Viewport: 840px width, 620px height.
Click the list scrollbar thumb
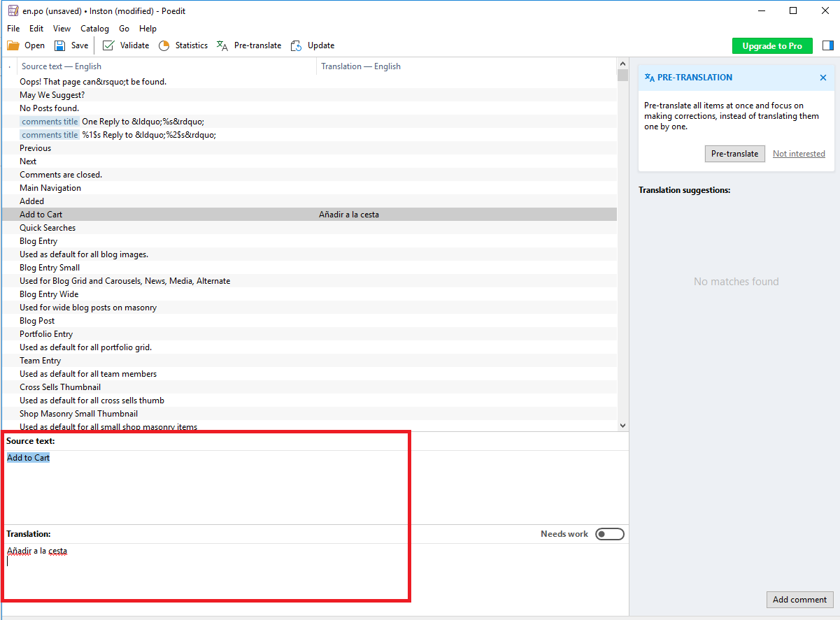(622, 75)
